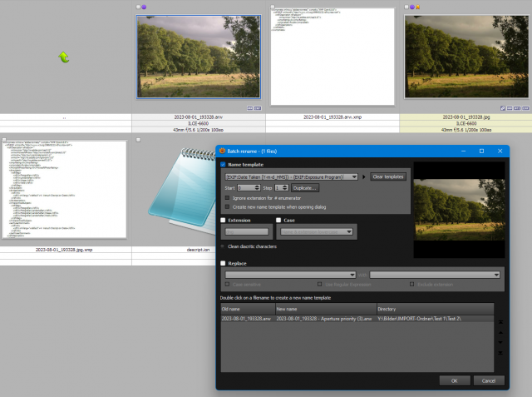
Task: Click the Clear templates button
Action: point(388,176)
